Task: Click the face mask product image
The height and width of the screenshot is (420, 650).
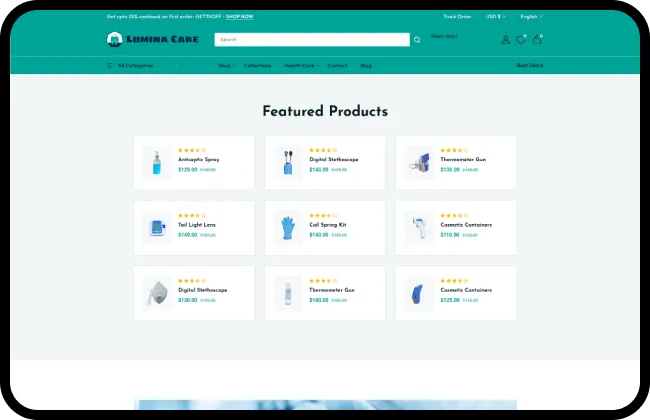Action: pyautogui.click(x=157, y=293)
